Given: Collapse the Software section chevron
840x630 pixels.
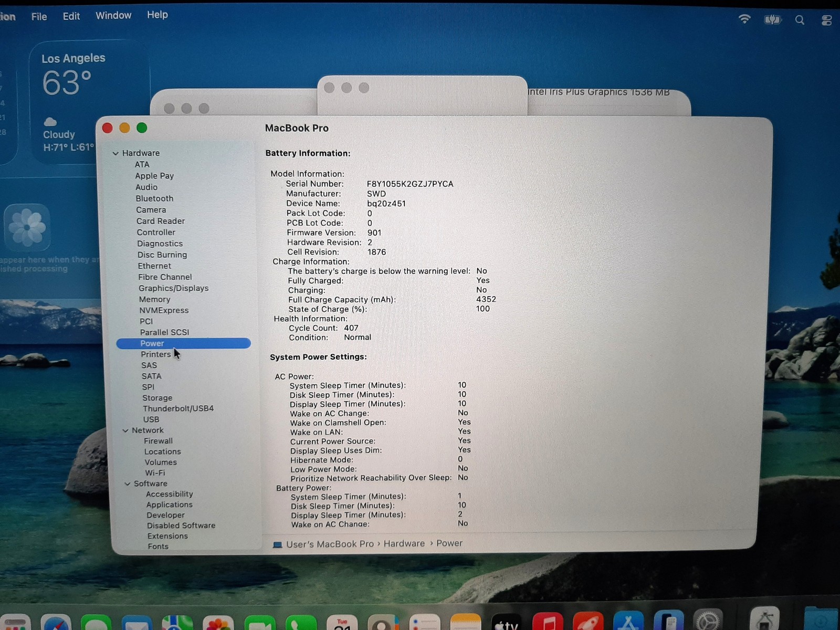Looking at the screenshot, I should coord(127,484).
